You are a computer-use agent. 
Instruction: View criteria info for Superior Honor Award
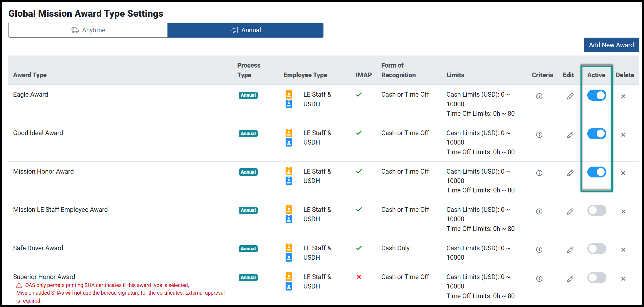tap(539, 279)
